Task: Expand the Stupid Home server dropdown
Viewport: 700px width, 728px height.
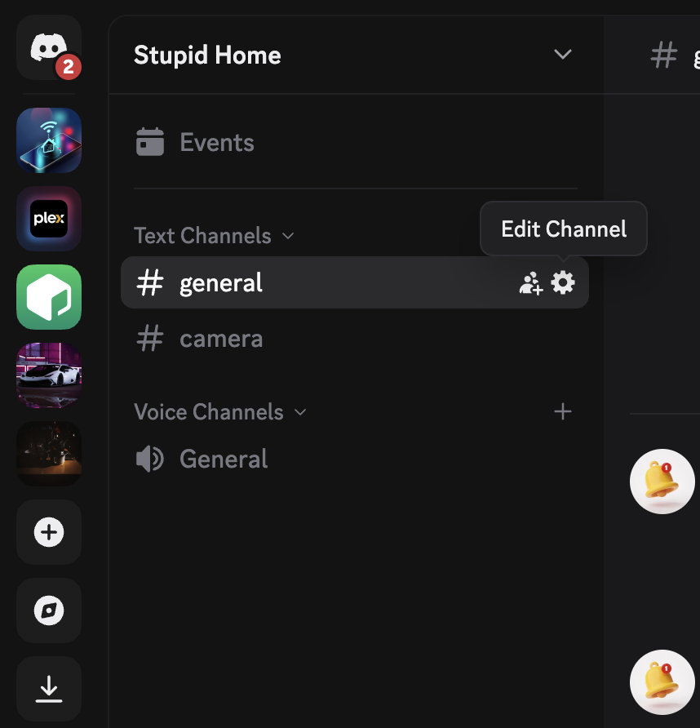Action: point(563,55)
